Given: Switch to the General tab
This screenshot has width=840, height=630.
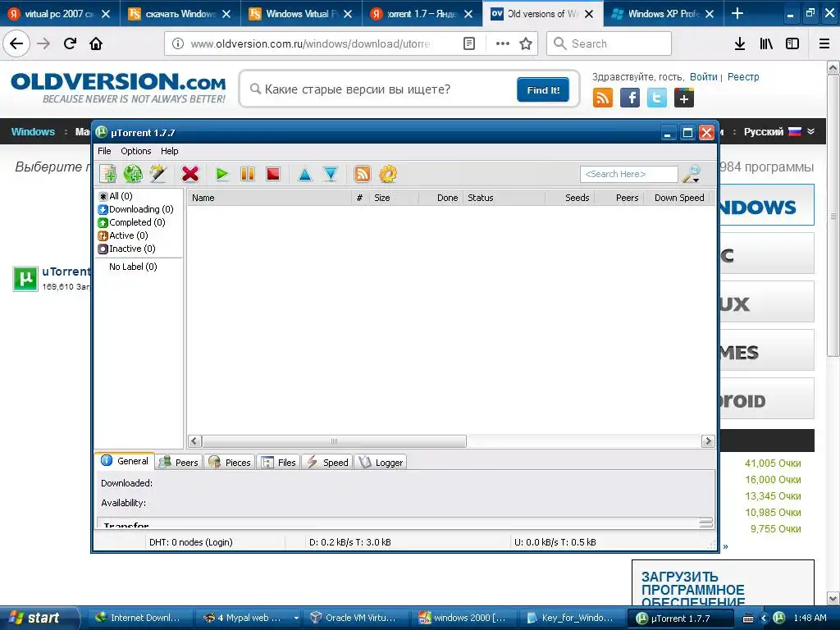Looking at the screenshot, I should pos(125,461).
